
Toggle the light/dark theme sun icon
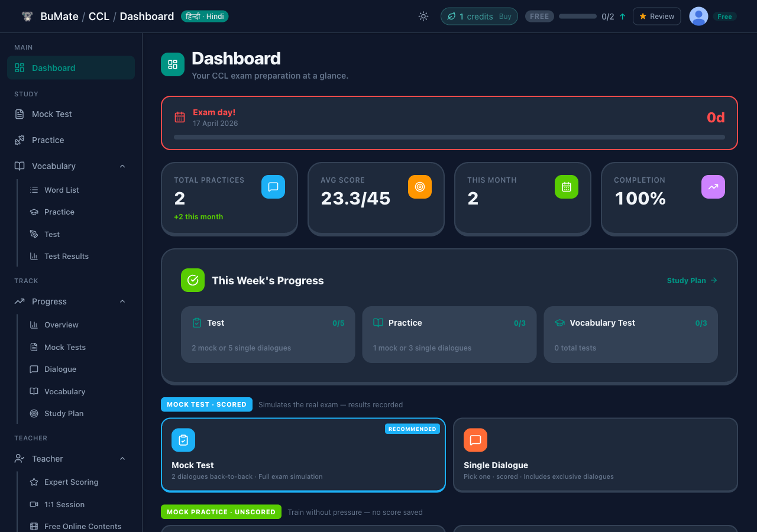pyautogui.click(x=423, y=17)
